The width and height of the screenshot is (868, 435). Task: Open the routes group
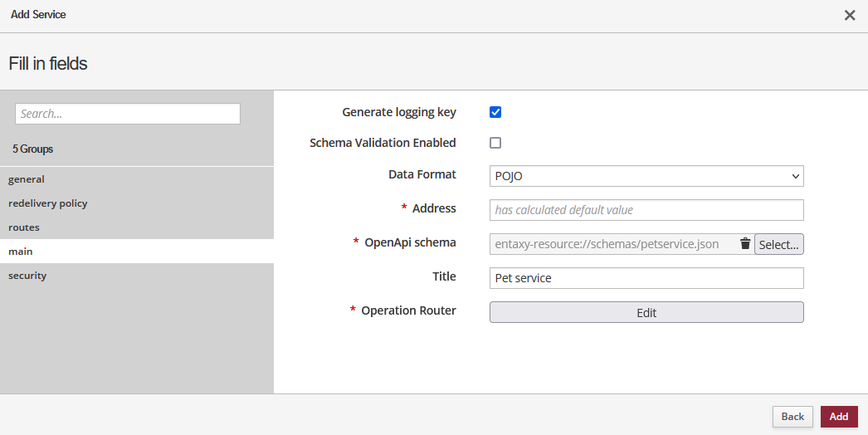[x=24, y=227]
